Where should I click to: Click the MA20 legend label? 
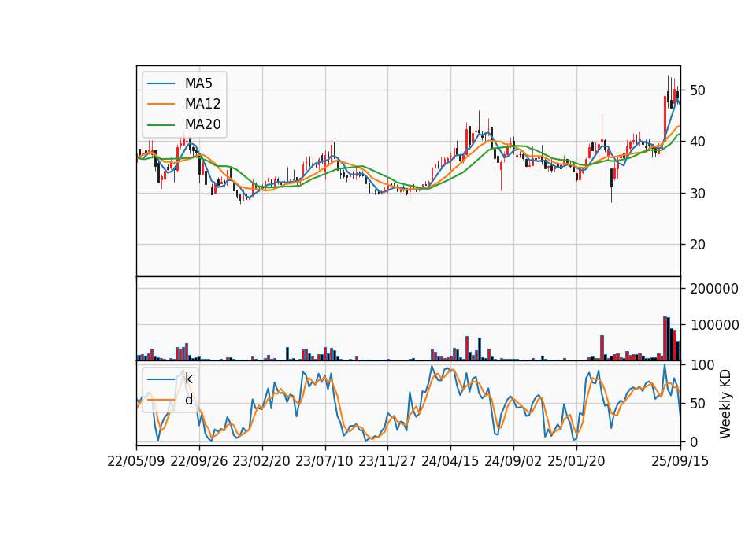tap(202, 125)
